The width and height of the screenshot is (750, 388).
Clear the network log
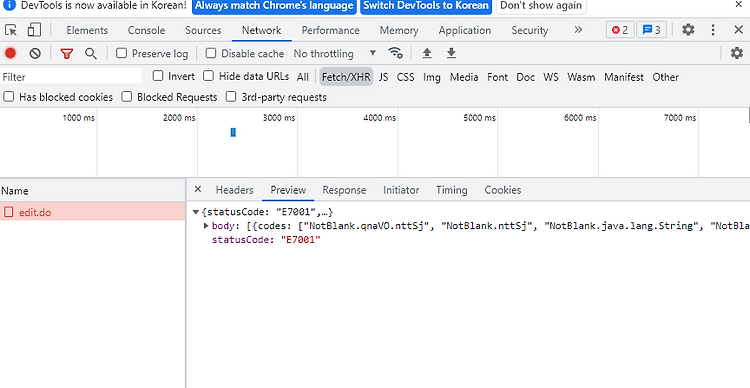coord(35,53)
